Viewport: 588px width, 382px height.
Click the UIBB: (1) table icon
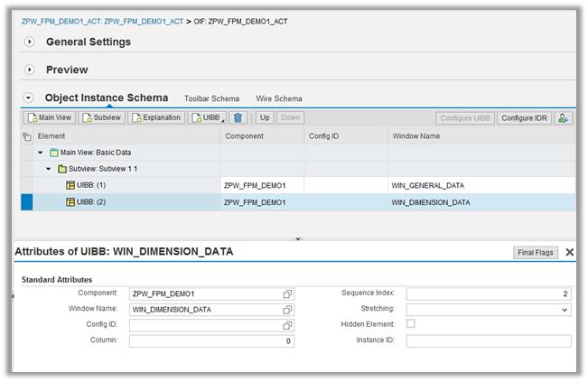coord(70,185)
